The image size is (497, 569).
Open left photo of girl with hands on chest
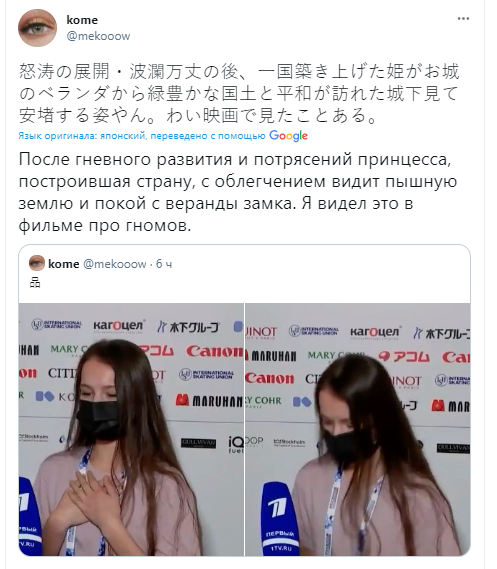131,429
